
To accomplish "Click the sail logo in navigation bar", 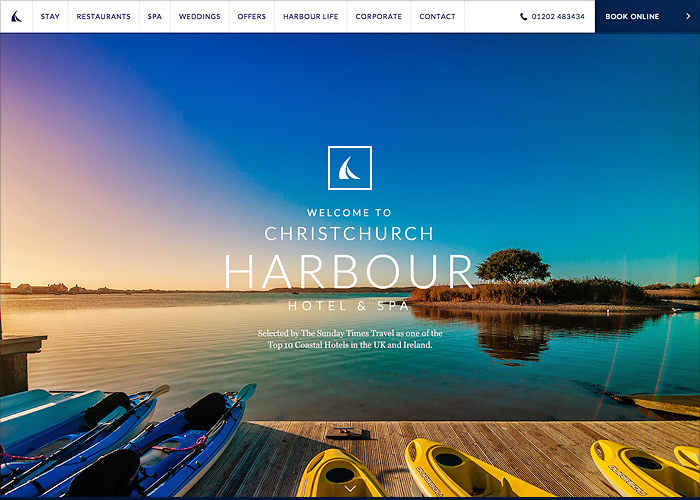I will (17, 17).
